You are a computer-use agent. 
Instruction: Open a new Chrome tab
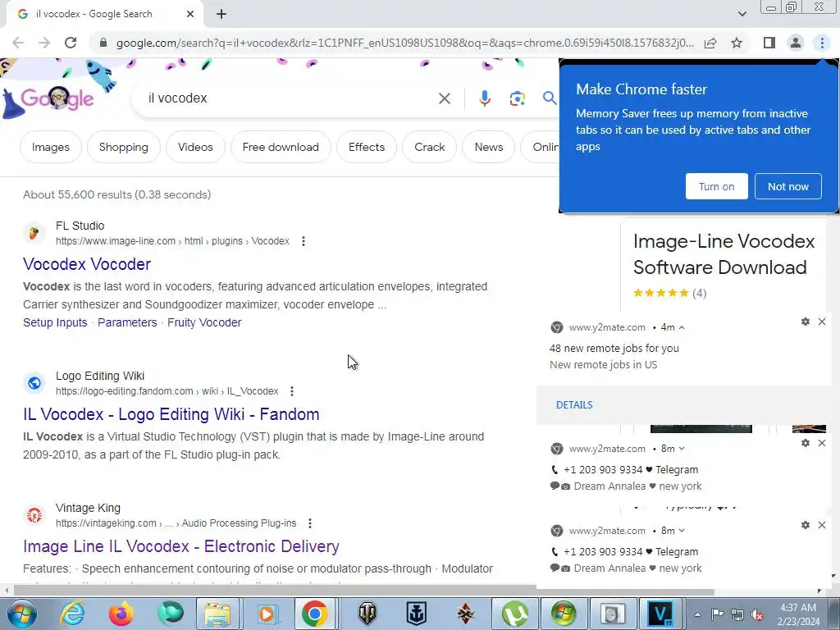(x=221, y=15)
